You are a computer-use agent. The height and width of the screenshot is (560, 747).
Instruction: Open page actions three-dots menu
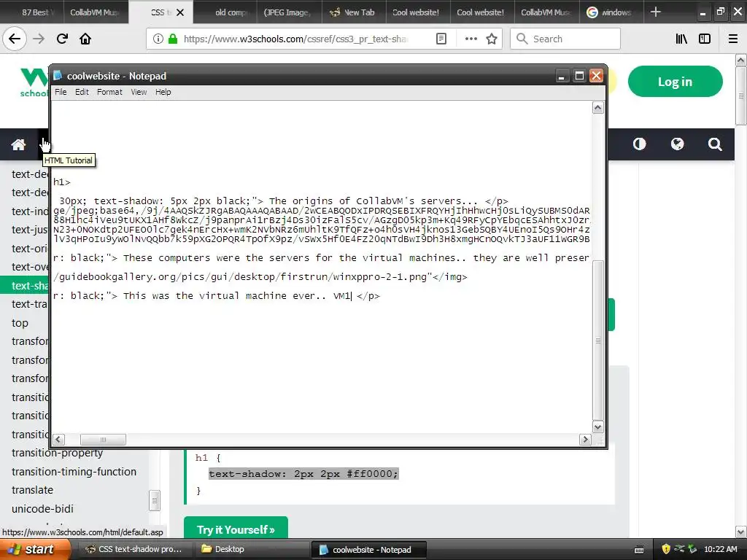click(x=471, y=39)
